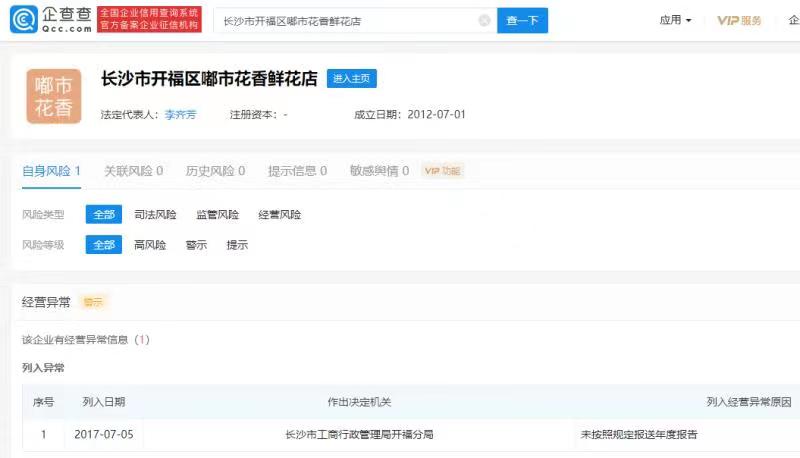This screenshot has width=800, height=458.
Task: Switch to the 提示信息 0 tab
Action: [297, 171]
